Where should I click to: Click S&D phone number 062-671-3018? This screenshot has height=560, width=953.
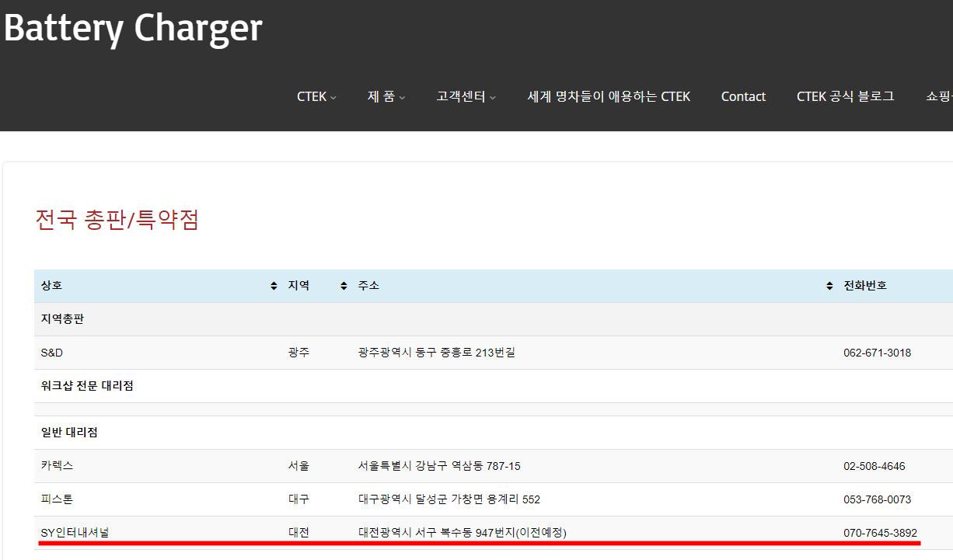point(877,353)
